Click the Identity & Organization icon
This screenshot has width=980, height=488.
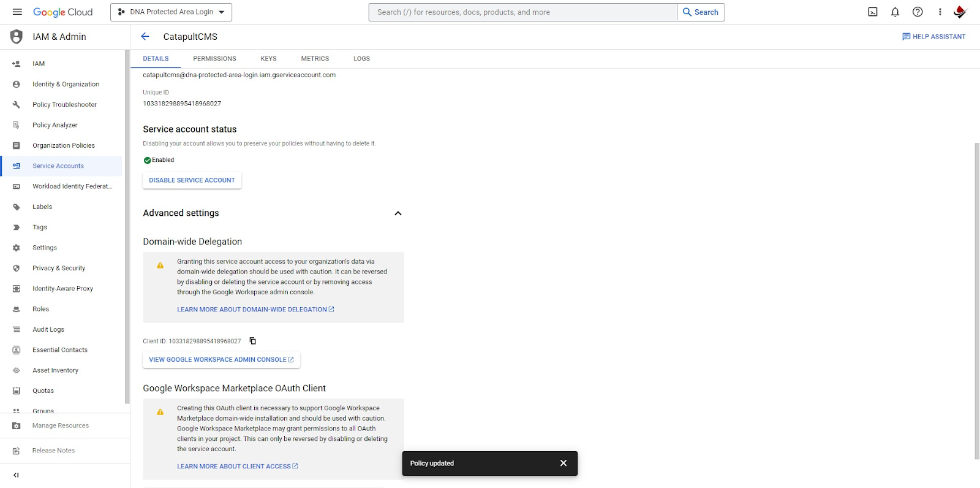coord(17,84)
